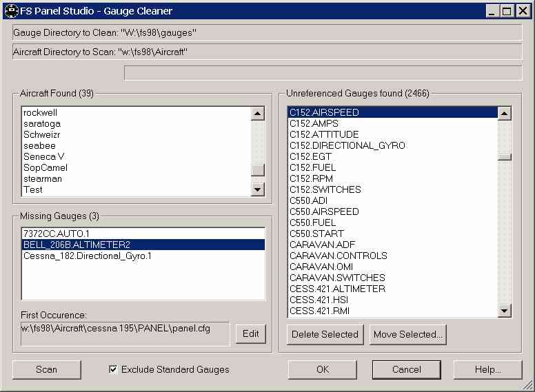Select CESS.421.ALTIMETER gauge
The width and height of the screenshot is (535, 392).
393,289
